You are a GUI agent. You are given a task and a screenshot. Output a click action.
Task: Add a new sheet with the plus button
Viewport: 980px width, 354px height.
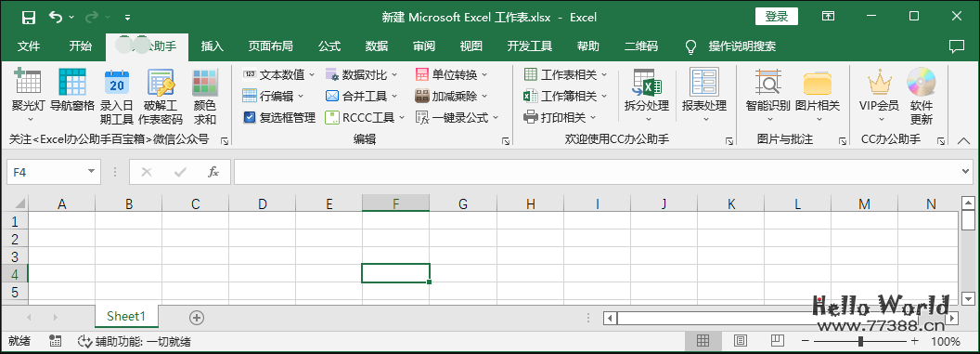click(x=197, y=318)
